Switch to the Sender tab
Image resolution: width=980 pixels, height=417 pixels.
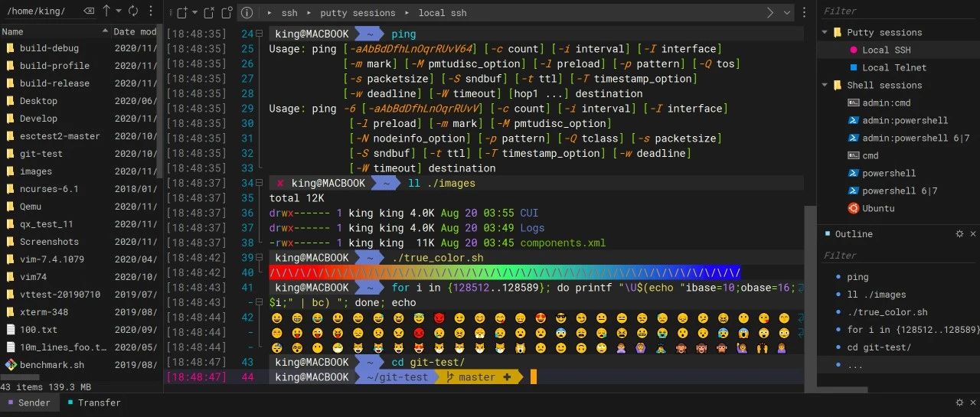pyautogui.click(x=28, y=402)
